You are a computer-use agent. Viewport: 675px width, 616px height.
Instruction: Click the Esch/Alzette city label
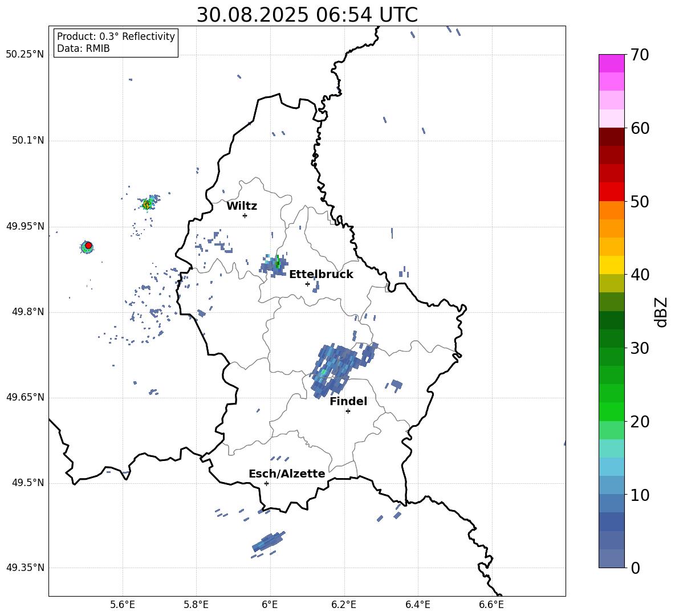click(x=287, y=474)
